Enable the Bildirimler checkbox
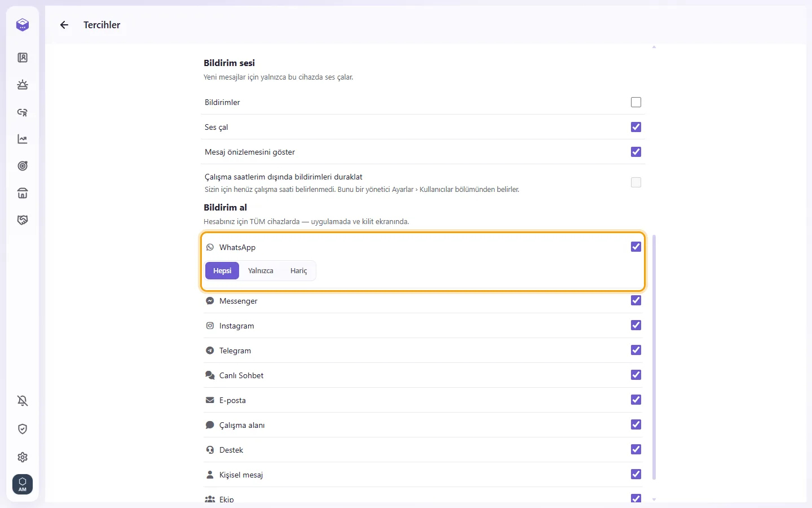The image size is (812, 508). [x=636, y=102]
